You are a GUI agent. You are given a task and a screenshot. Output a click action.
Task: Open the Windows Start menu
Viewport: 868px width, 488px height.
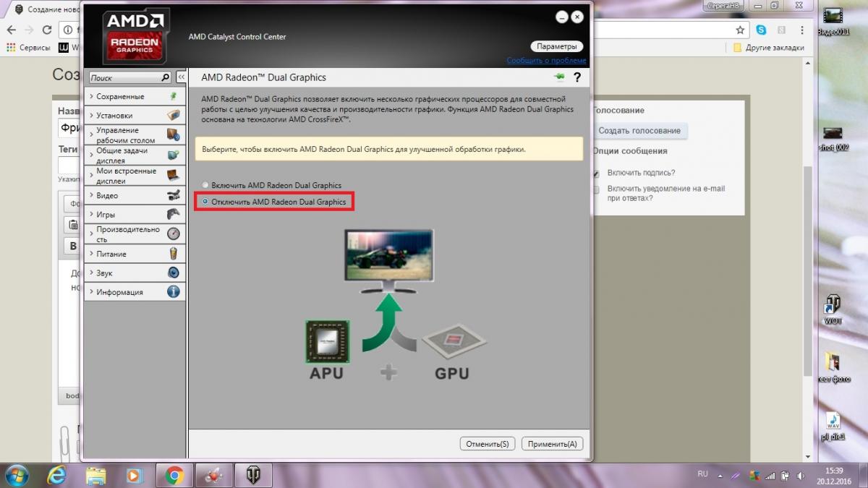[16, 474]
